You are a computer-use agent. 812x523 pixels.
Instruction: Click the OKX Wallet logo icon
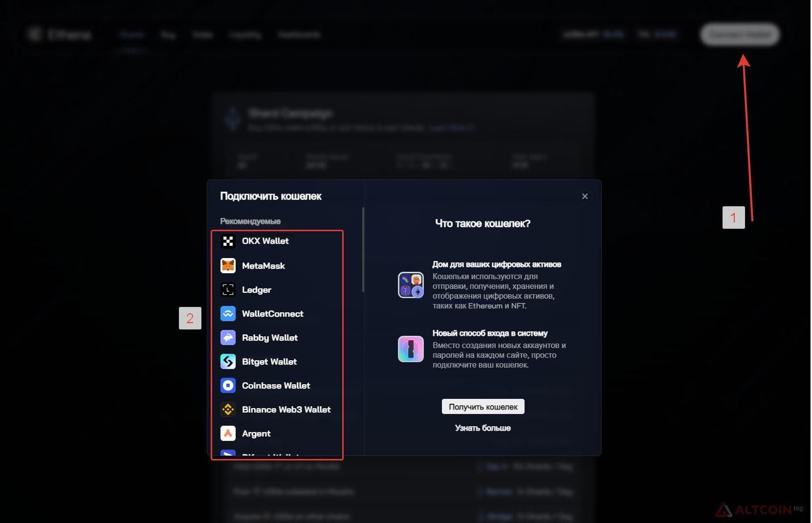(228, 241)
